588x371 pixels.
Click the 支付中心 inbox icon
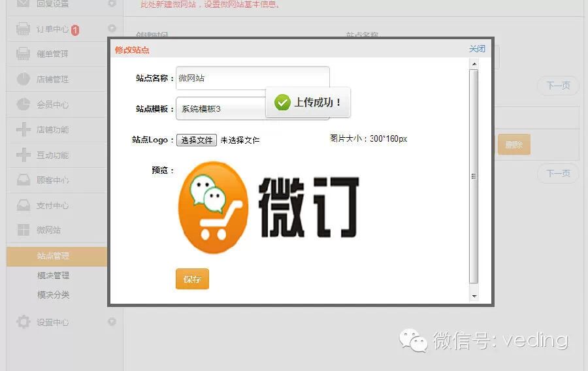24,205
